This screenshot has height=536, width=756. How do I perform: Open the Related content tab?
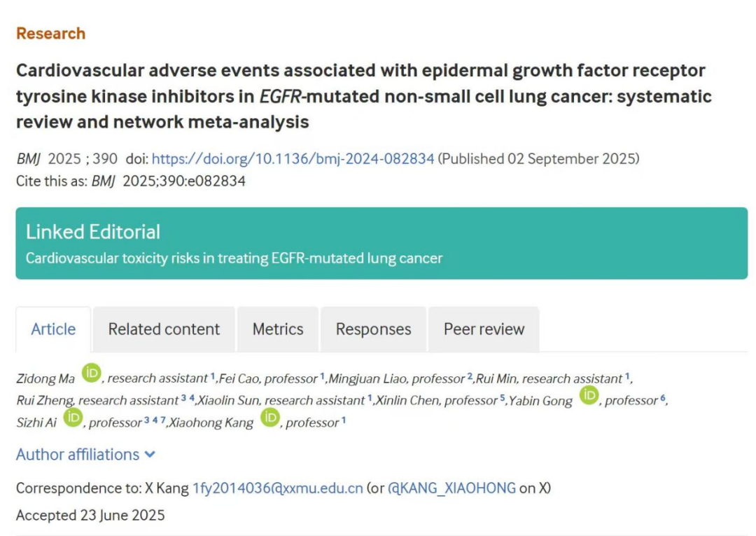164,329
